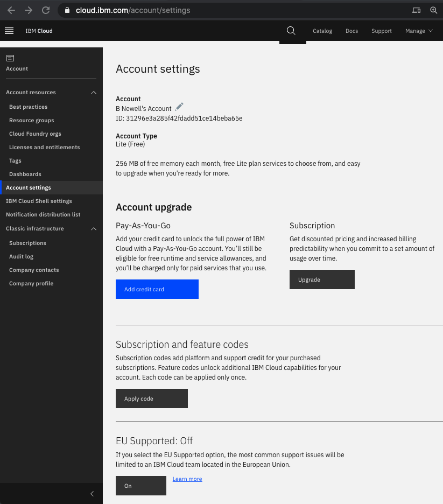Click the search magnifier icon
Screen dimensions: 443x504
291,31
